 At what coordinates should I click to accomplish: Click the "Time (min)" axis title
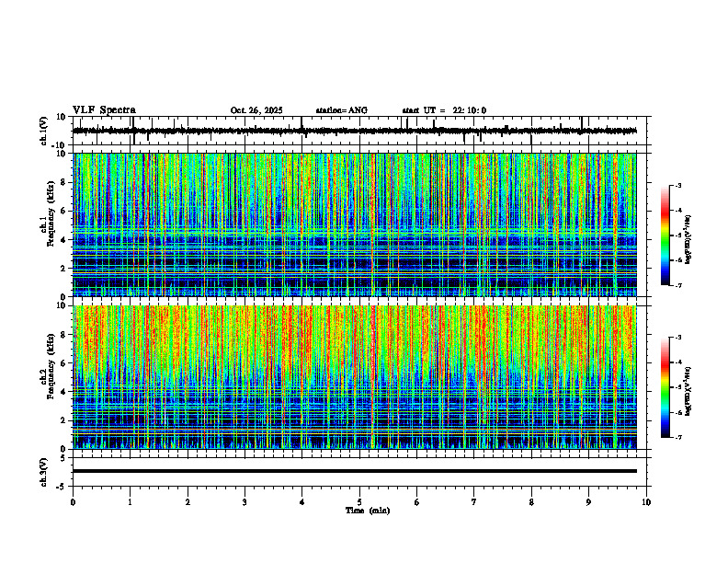click(x=368, y=511)
